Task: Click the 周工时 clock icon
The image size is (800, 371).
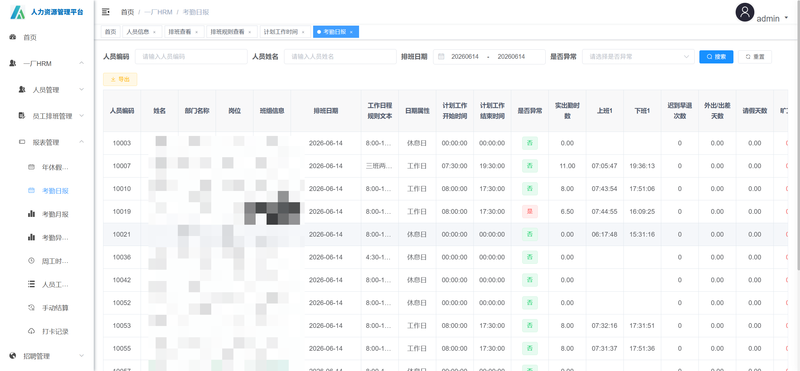Action: (31, 261)
